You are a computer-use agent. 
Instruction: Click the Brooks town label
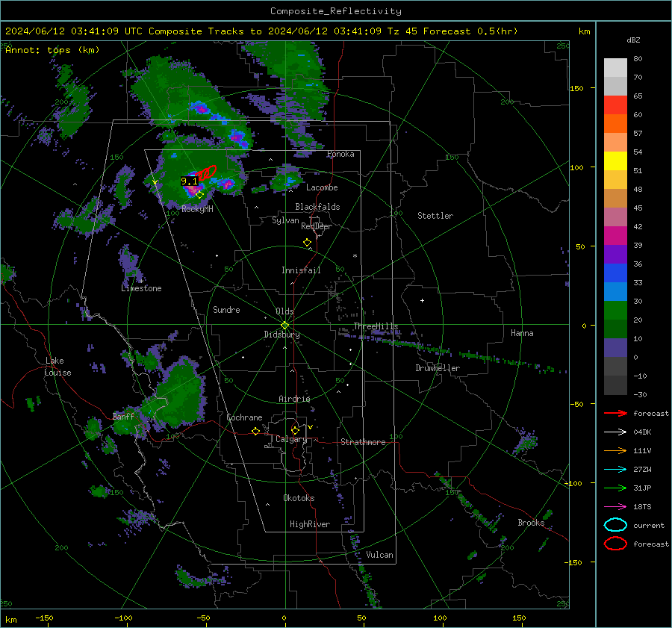[x=531, y=523]
